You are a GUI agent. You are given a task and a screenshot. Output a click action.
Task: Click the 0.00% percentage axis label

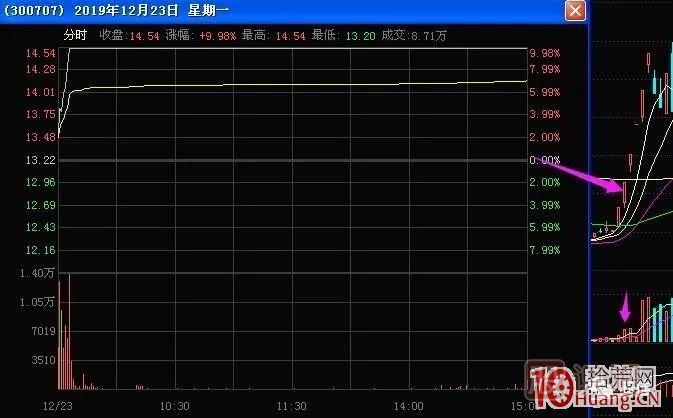(545, 160)
